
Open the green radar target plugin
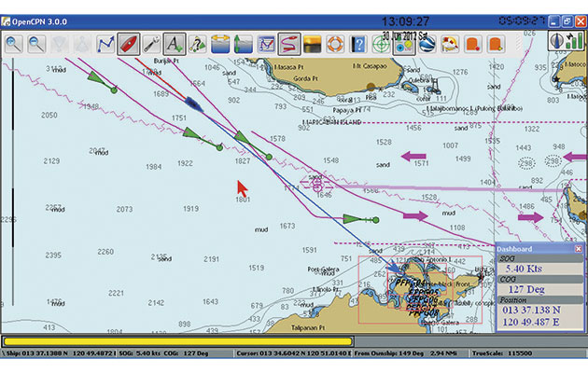[381, 44]
